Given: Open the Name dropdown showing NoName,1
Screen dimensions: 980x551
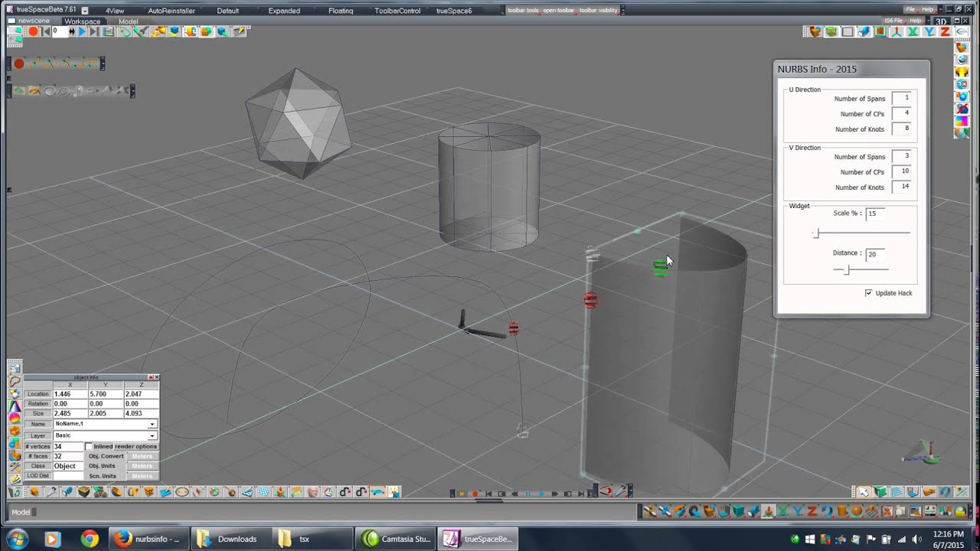Looking at the screenshot, I should (x=152, y=424).
